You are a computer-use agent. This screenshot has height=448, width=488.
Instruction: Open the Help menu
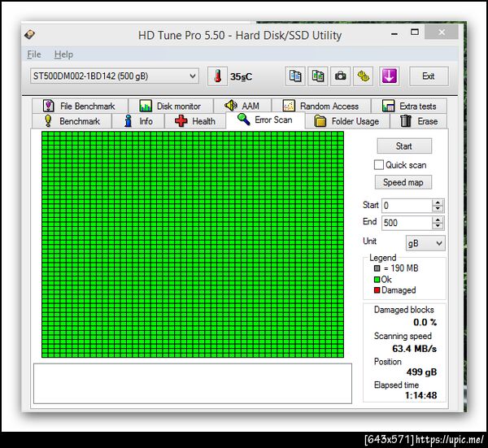(x=63, y=54)
